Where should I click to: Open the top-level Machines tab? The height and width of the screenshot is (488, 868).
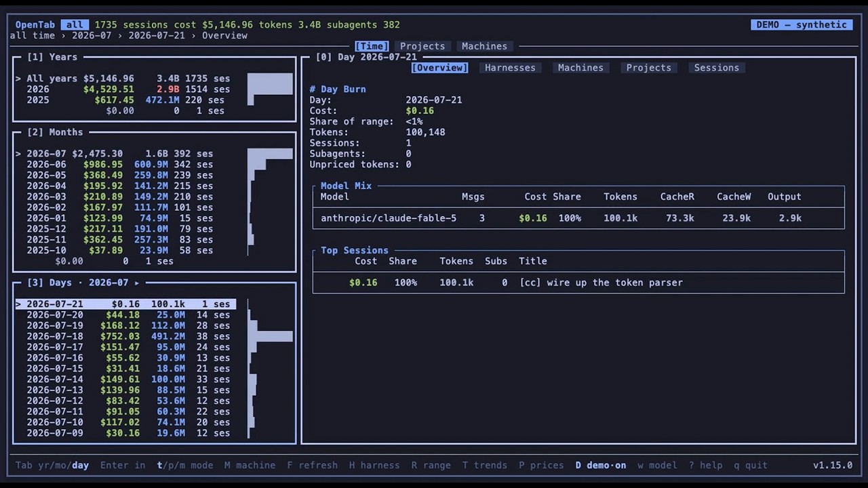click(x=484, y=46)
